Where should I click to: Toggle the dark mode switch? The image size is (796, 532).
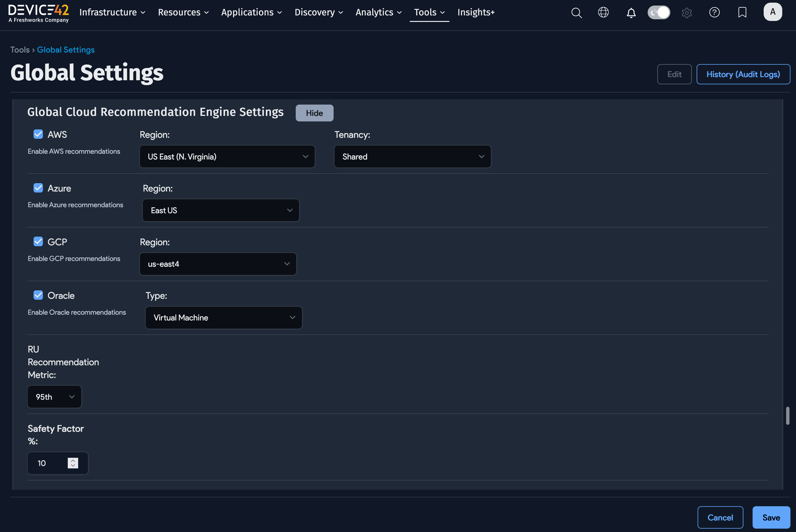point(659,13)
